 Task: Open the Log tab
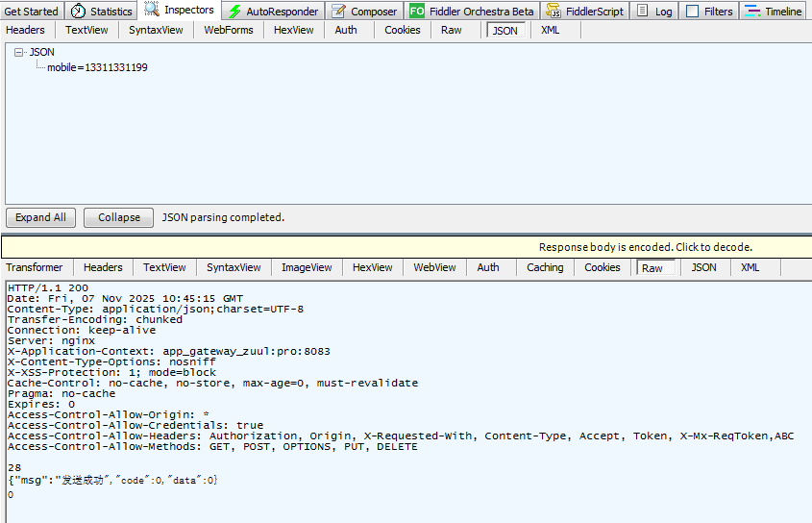click(653, 12)
